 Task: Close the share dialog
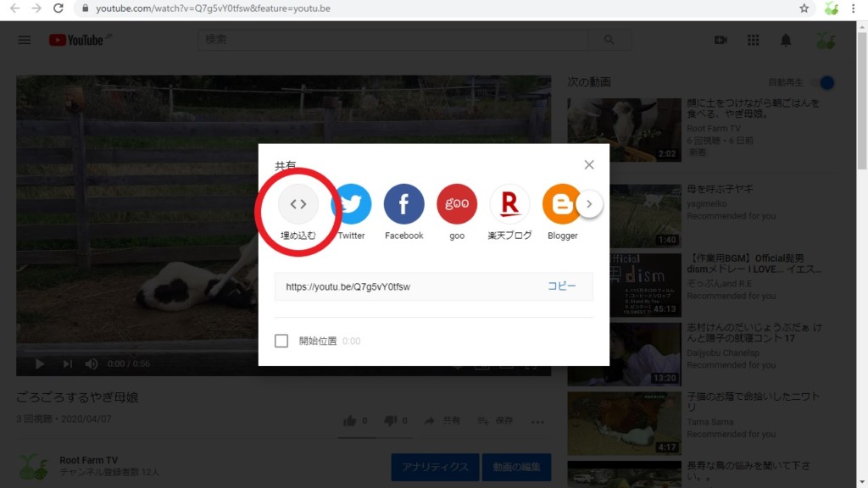pyautogui.click(x=589, y=164)
